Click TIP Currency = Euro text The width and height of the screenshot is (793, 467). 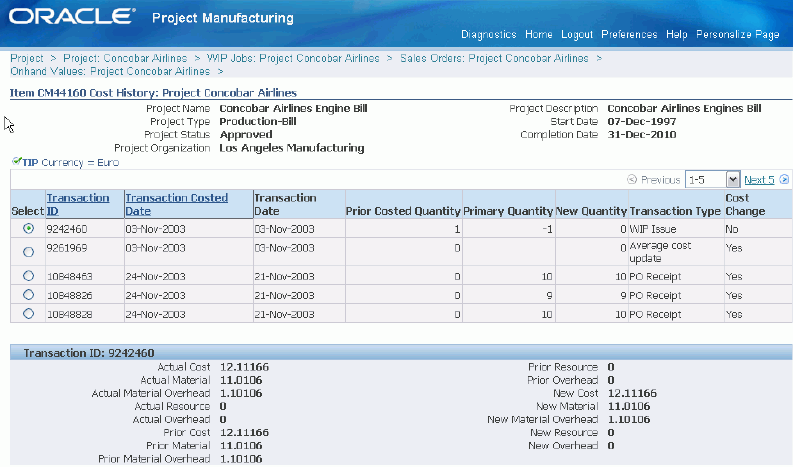click(71, 162)
